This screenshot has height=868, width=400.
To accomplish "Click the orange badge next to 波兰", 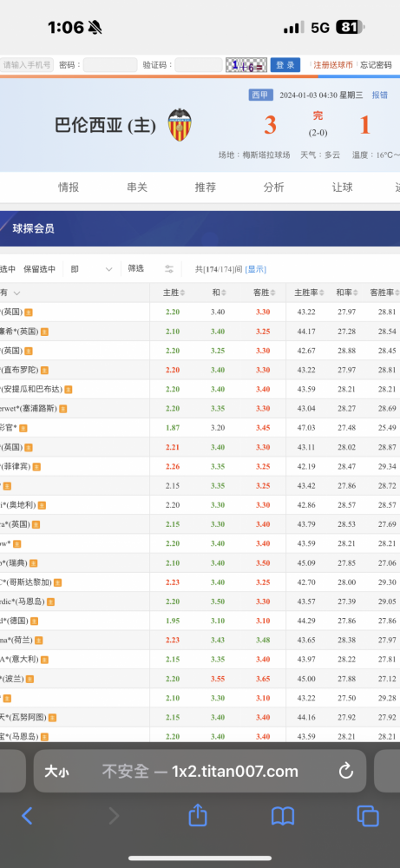I will coord(30,679).
